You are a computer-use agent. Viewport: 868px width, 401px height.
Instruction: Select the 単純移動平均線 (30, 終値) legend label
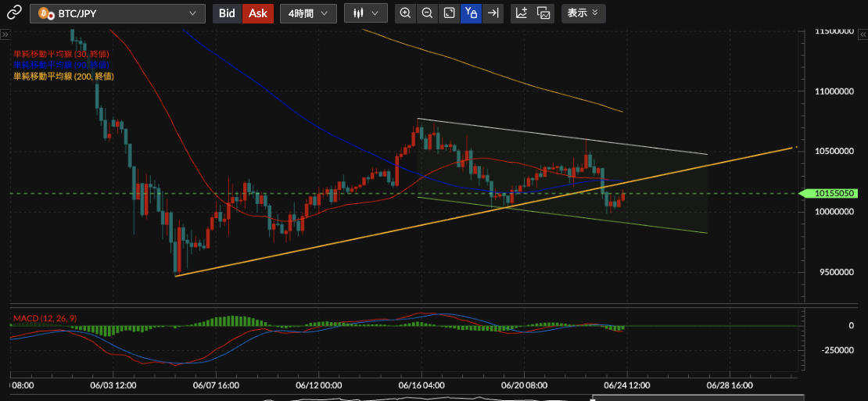pos(61,54)
